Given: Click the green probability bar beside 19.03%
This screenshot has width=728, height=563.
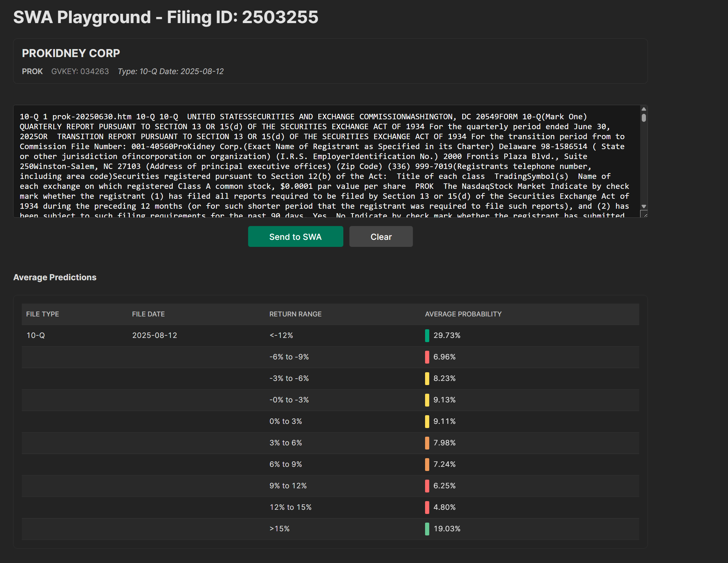Looking at the screenshot, I should coord(427,529).
